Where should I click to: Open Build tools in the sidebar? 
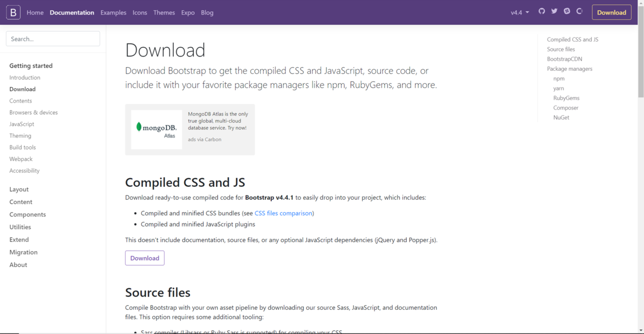pyautogui.click(x=23, y=147)
